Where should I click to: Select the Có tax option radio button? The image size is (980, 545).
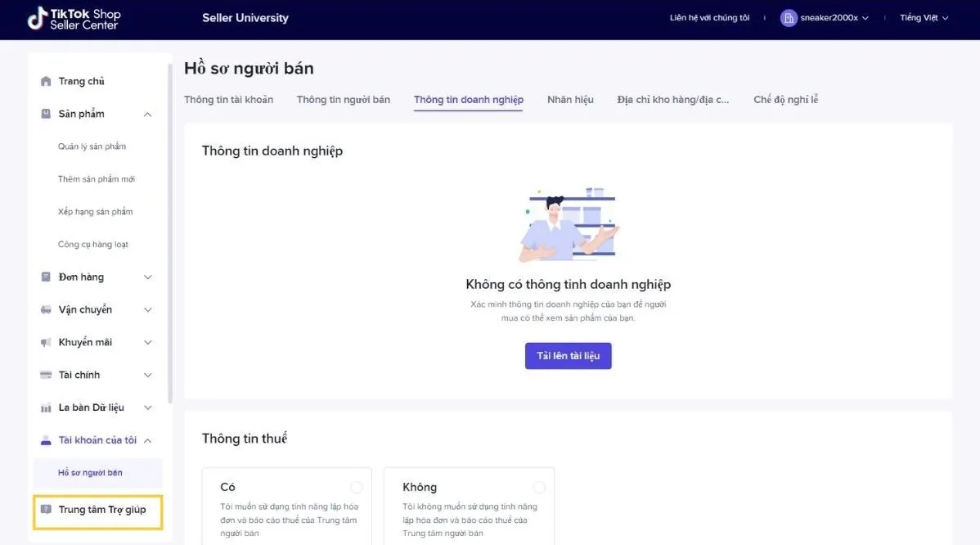click(x=356, y=488)
